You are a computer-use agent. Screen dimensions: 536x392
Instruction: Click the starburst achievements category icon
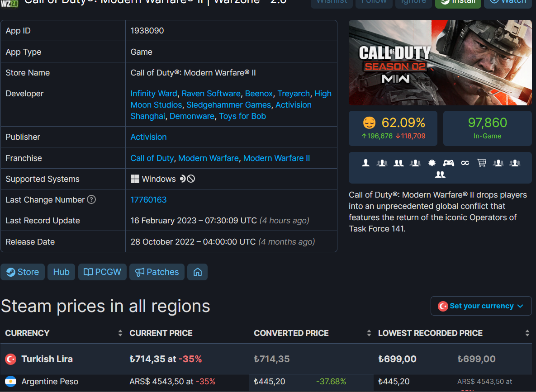(x=432, y=163)
